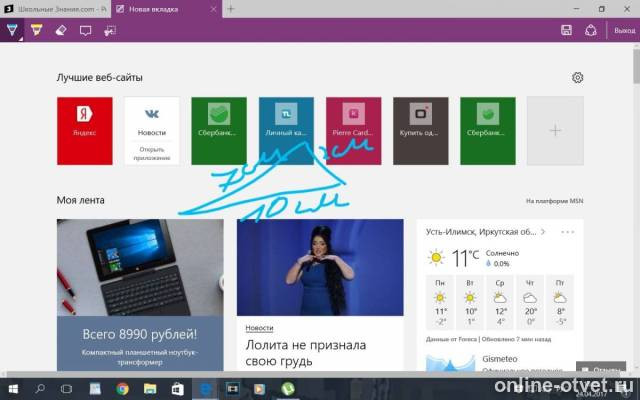Click the page's vertical scrollbar thumb
This screenshot has width=640, height=400.
pos(636,66)
